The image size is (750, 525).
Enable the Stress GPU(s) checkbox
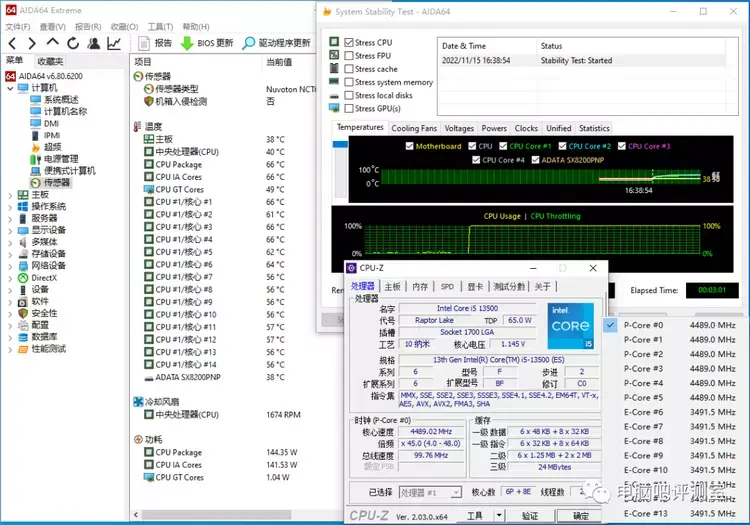pyautogui.click(x=349, y=109)
